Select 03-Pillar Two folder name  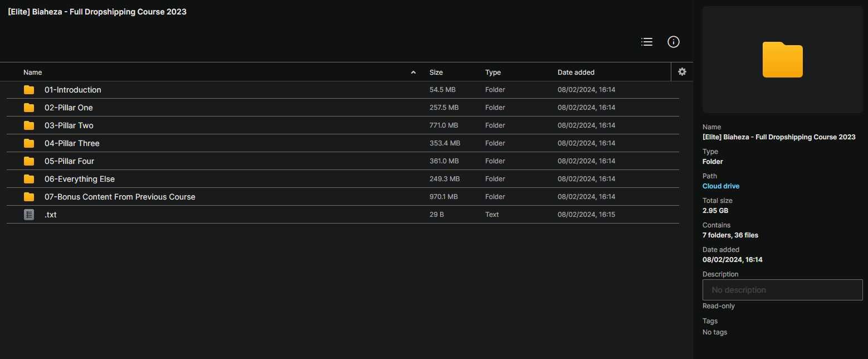(69, 125)
